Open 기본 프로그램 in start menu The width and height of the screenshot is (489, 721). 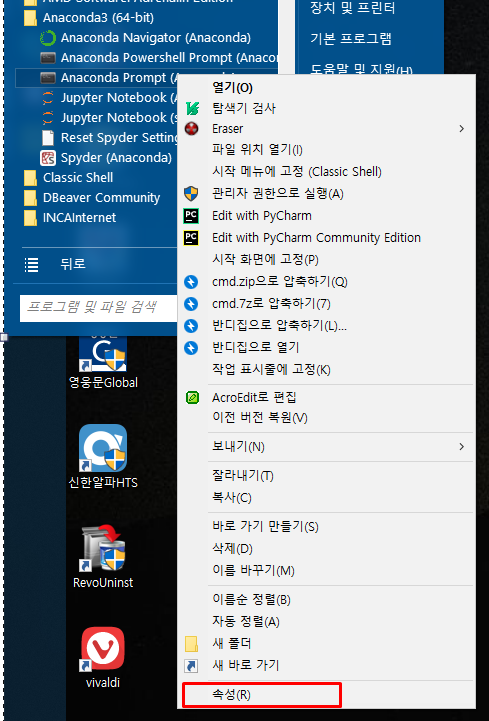click(351, 39)
